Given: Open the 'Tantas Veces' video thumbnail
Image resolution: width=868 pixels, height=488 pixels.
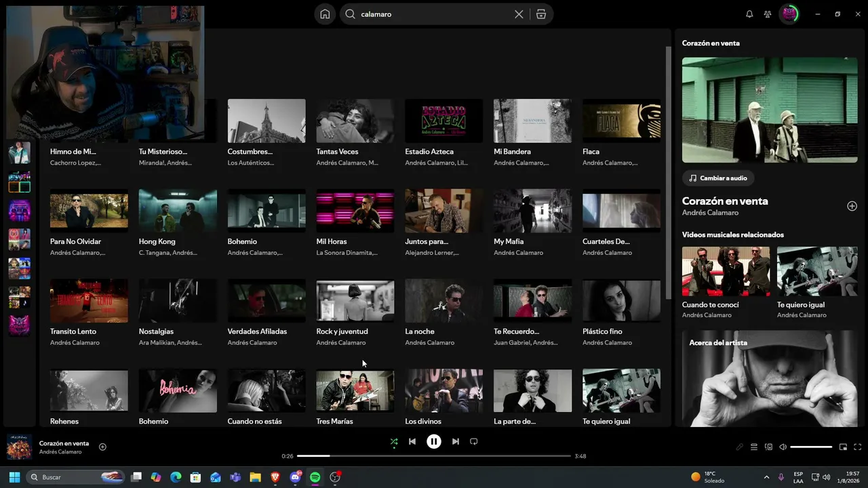Looking at the screenshot, I should click(x=355, y=121).
